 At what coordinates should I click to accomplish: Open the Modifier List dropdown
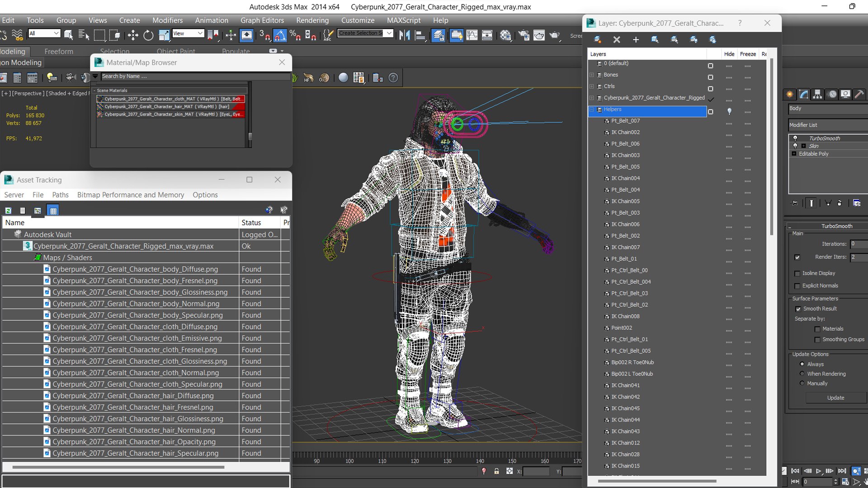(828, 125)
